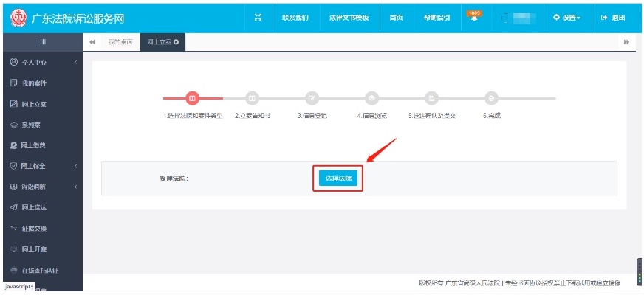Click step 1 red circle icon
Screen dimensions: 644x295
tap(192, 99)
